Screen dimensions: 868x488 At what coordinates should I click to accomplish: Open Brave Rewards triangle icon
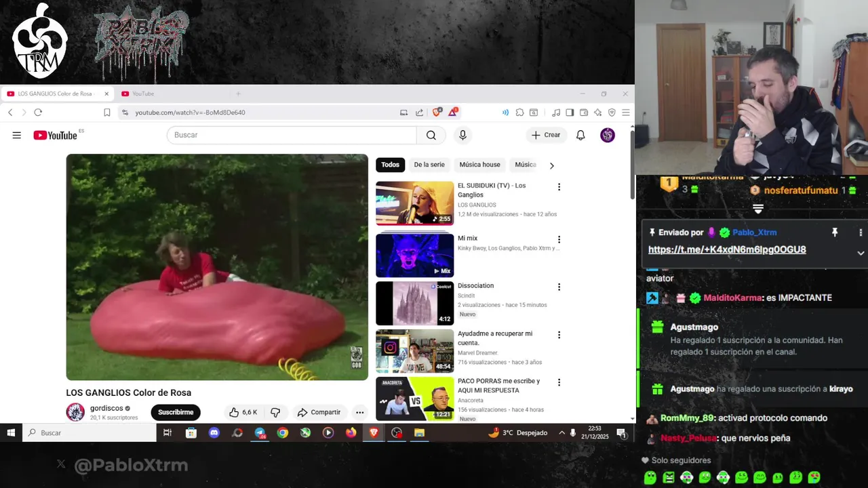point(452,112)
